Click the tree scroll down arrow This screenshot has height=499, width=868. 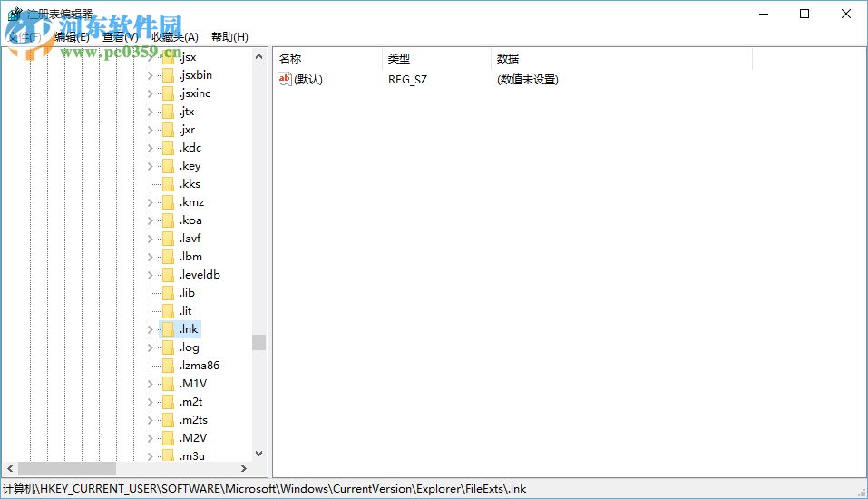coord(258,454)
